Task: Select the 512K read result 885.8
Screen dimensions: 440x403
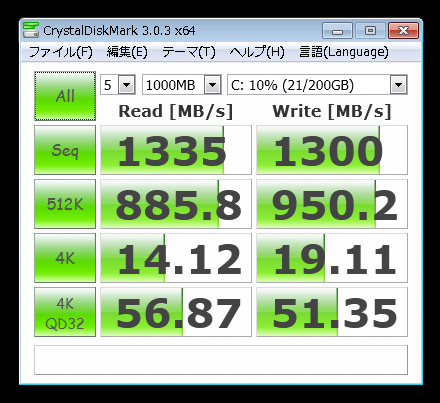Action: click(176, 204)
